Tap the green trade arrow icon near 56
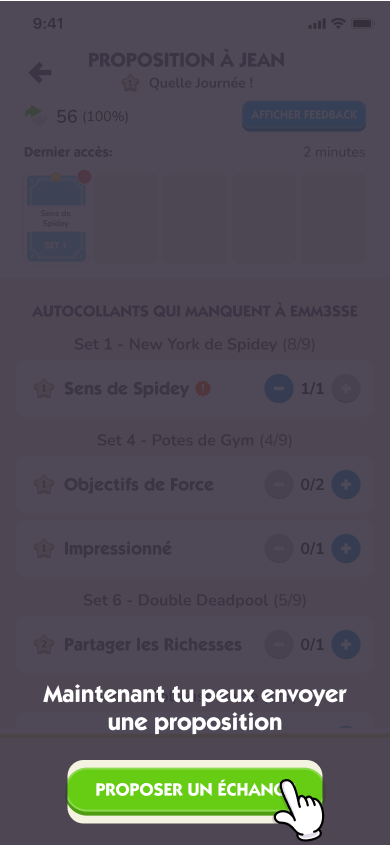 point(36,115)
